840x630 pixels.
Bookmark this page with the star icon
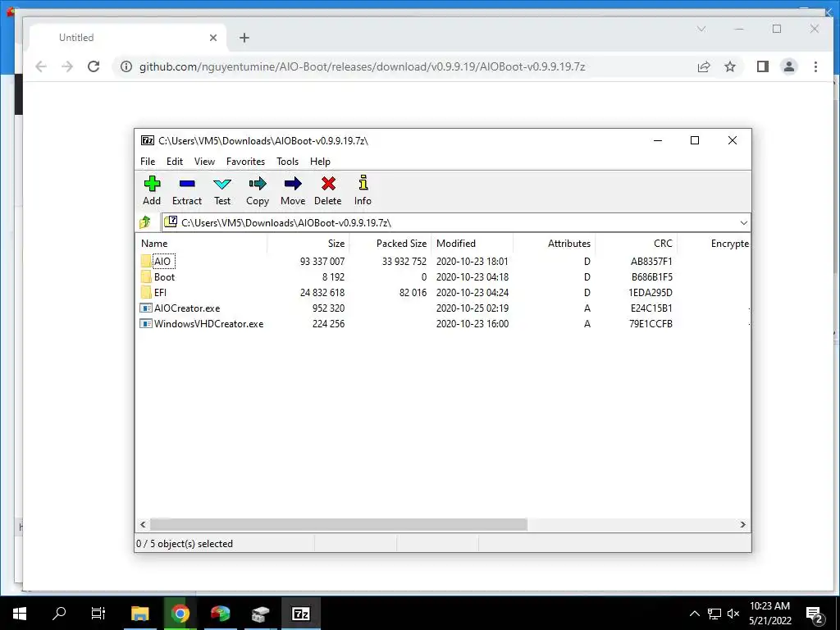729,66
